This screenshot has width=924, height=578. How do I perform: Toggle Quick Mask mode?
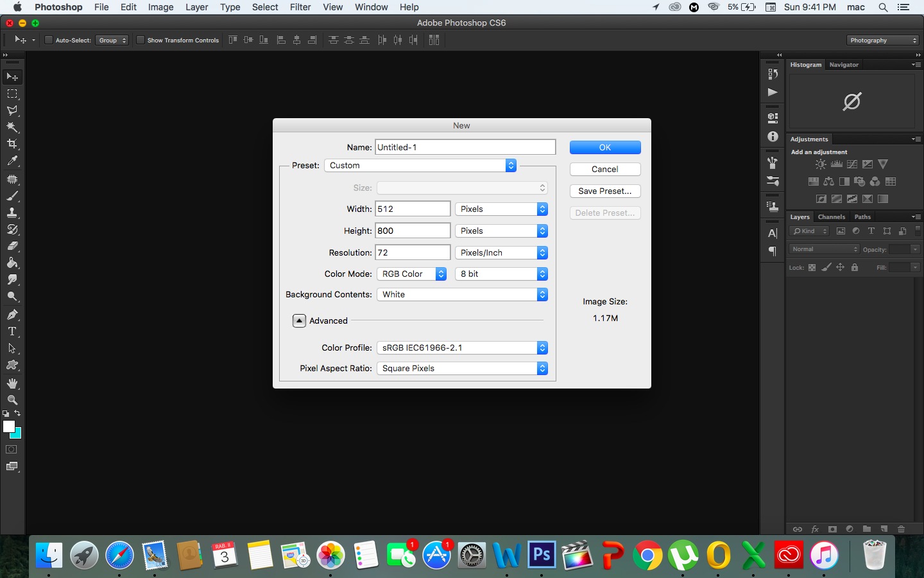[12, 450]
